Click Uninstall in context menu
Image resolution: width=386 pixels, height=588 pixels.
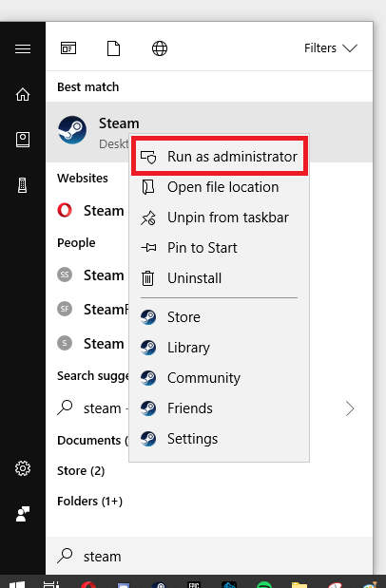[x=220, y=278]
